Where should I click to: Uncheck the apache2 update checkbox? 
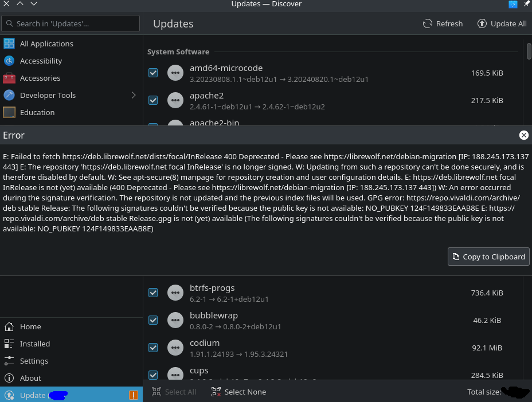(x=153, y=100)
